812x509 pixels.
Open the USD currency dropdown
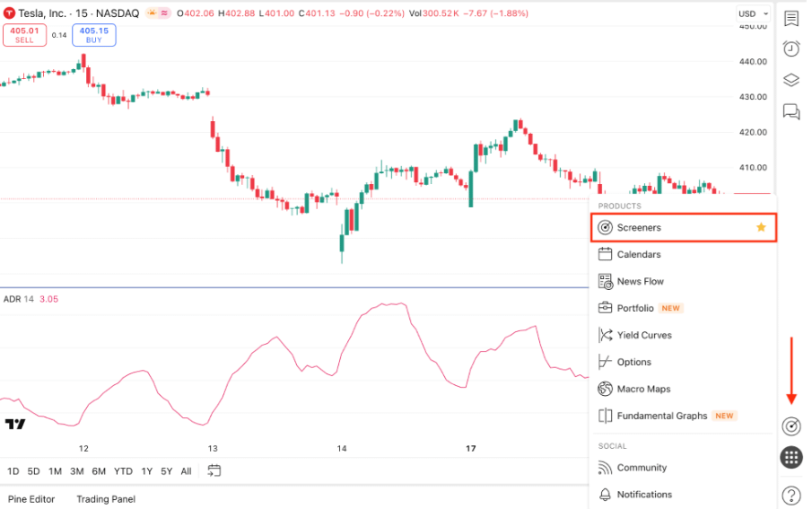click(753, 14)
